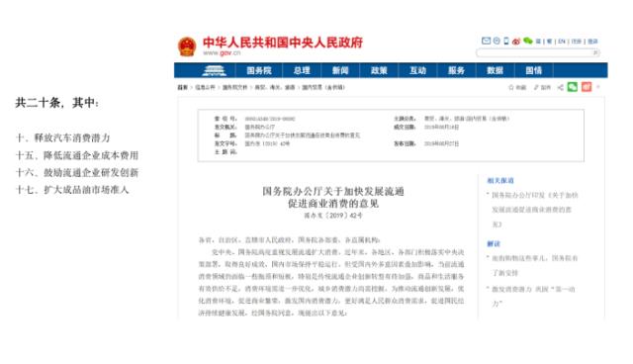The image size is (633, 364).
Task: Click the share icon
Action: pyautogui.click(x=561, y=87)
